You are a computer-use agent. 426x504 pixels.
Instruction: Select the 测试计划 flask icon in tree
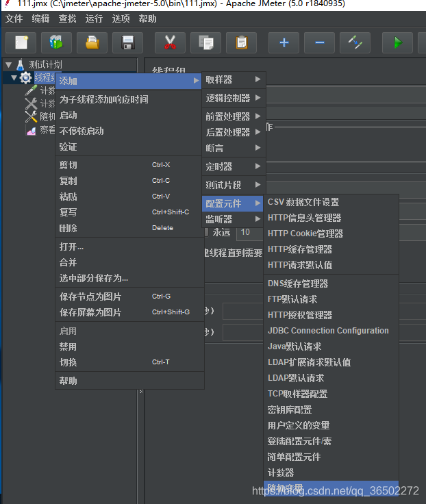(x=21, y=64)
